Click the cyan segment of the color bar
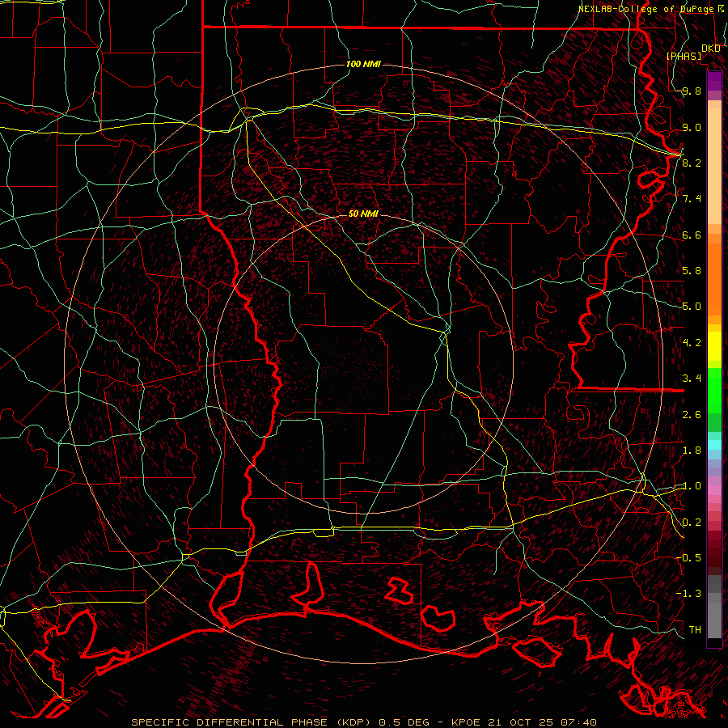 (714, 445)
